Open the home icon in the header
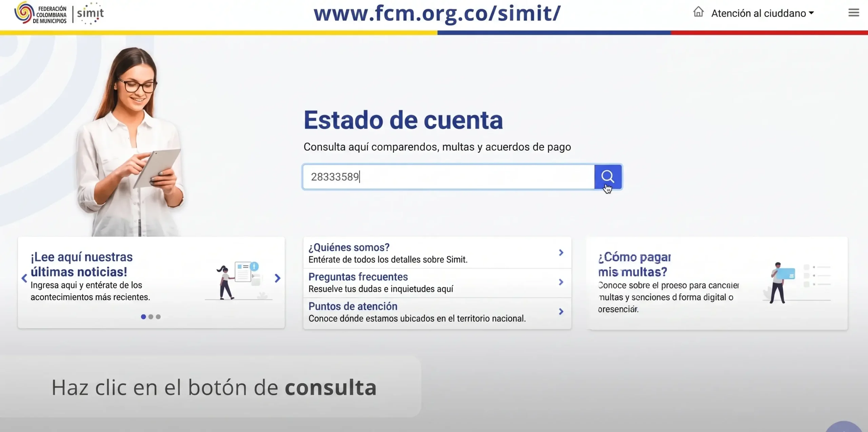 click(x=698, y=12)
